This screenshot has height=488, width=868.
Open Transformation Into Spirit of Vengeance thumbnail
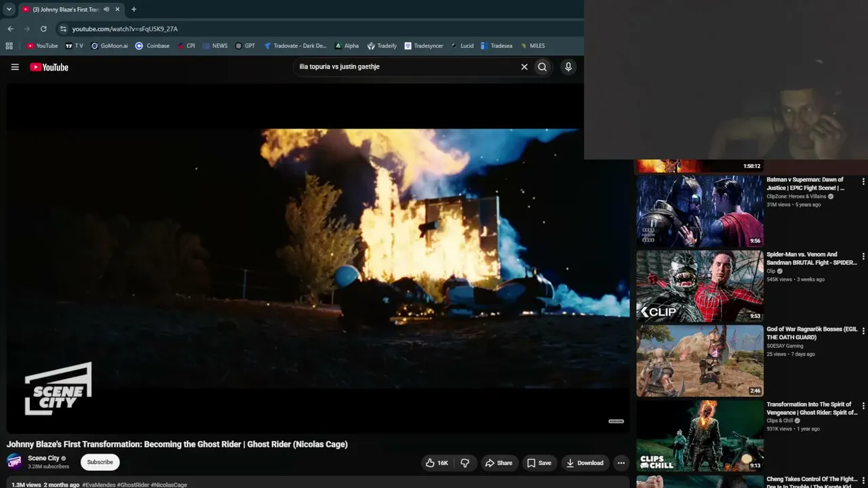pyautogui.click(x=700, y=435)
